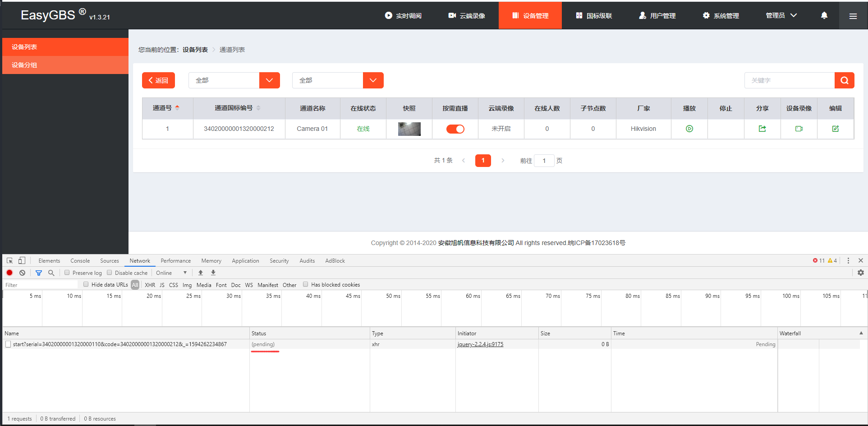
Task: Switch to the Console tab in DevTools
Action: (x=80, y=261)
